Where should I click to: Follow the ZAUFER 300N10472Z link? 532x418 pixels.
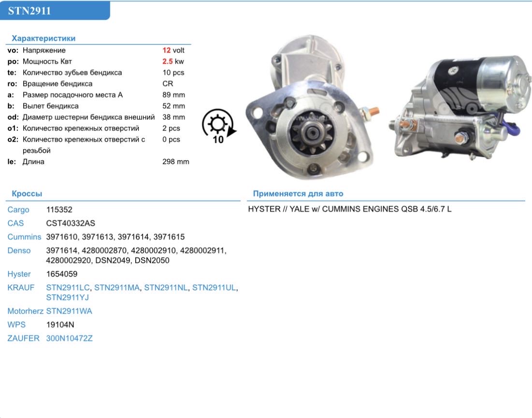tap(69, 338)
